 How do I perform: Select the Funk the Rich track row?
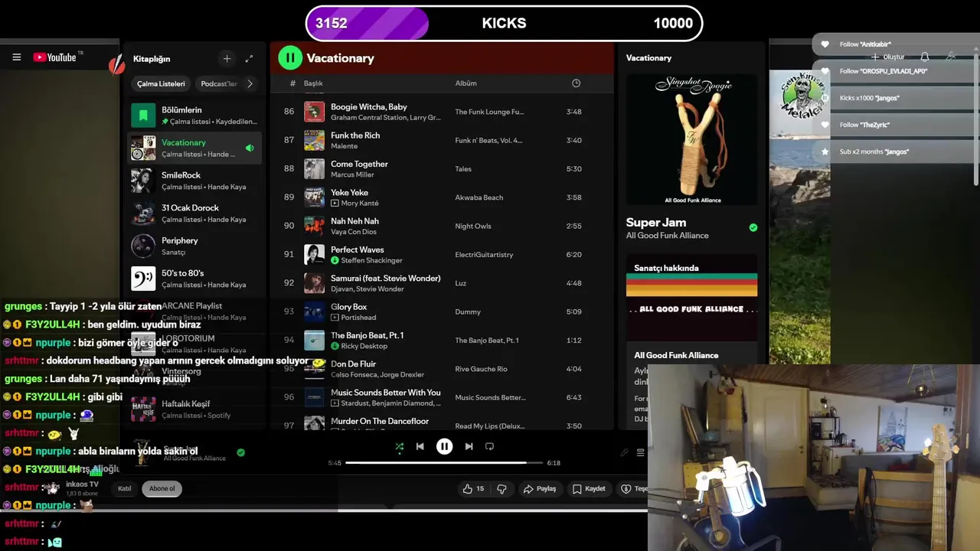coord(443,140)
